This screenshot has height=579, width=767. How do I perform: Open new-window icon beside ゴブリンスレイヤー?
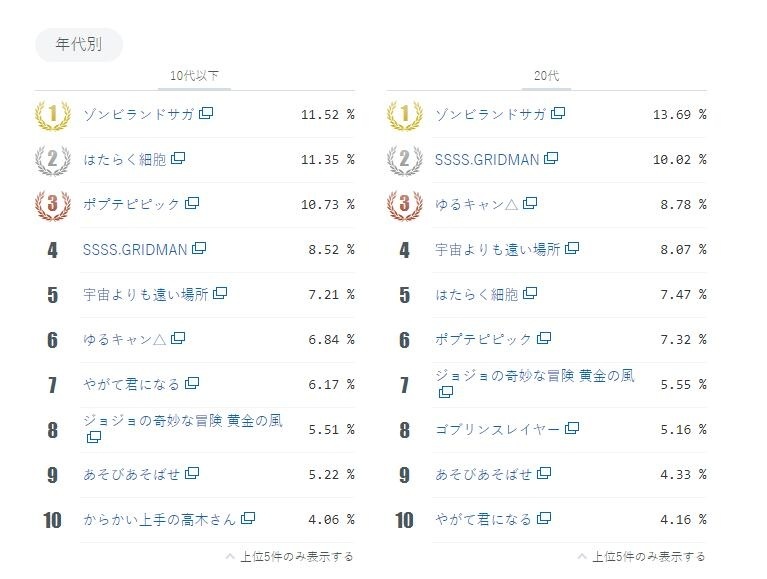[x=573, y=428]
